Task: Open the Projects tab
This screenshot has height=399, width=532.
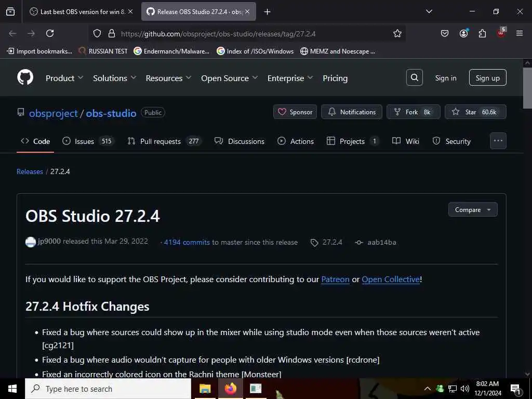Action: (353, 141)
